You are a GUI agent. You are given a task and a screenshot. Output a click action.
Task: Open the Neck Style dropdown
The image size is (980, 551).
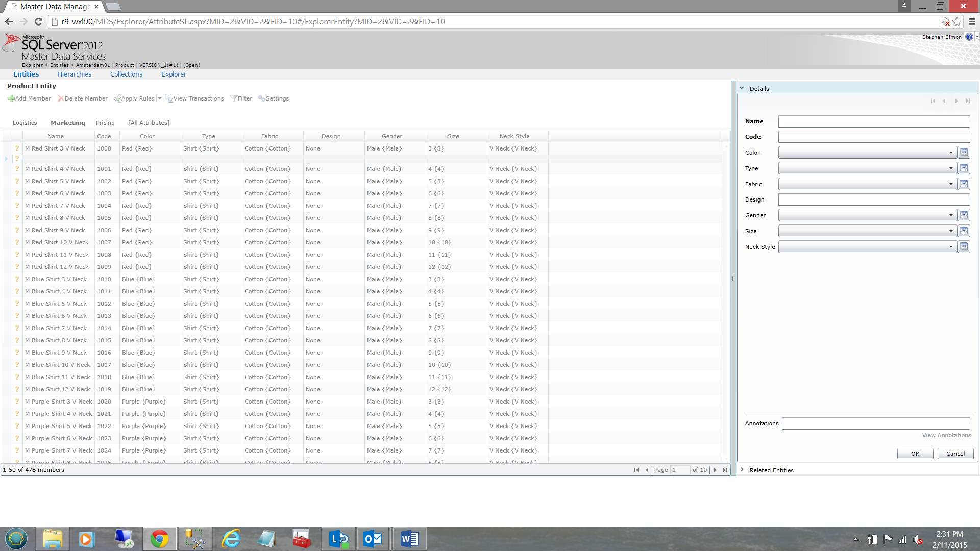coord(951,247)
